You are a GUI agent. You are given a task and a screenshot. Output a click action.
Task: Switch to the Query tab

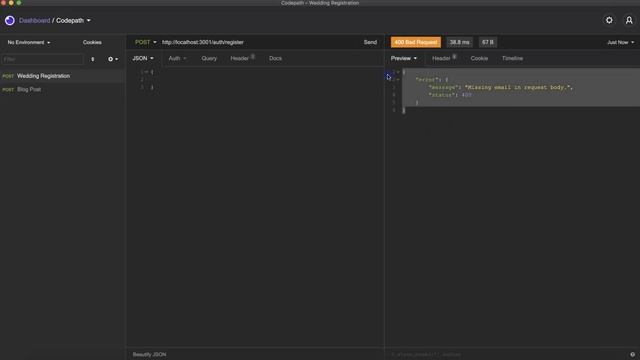[209, 58]
